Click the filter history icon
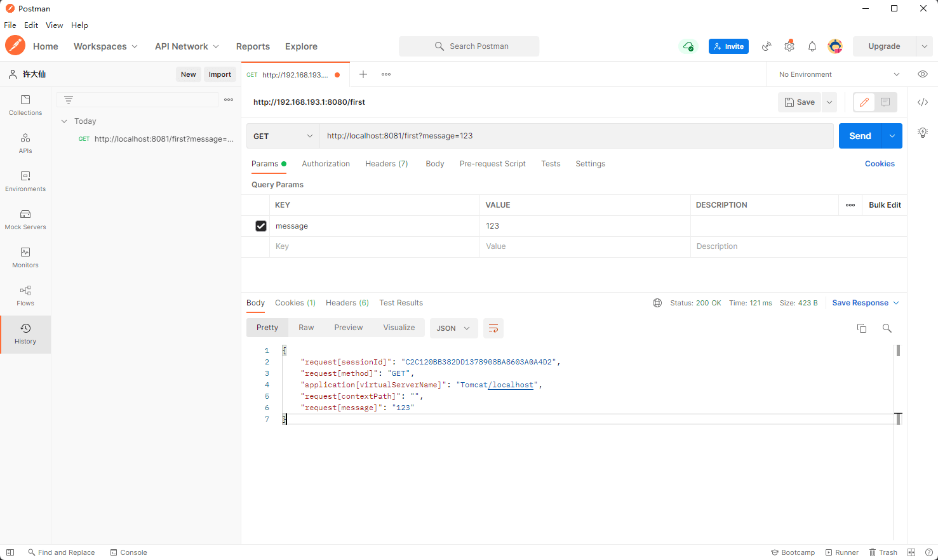The width and height of the screenshot is (938, 560). [x=69, y=100]
